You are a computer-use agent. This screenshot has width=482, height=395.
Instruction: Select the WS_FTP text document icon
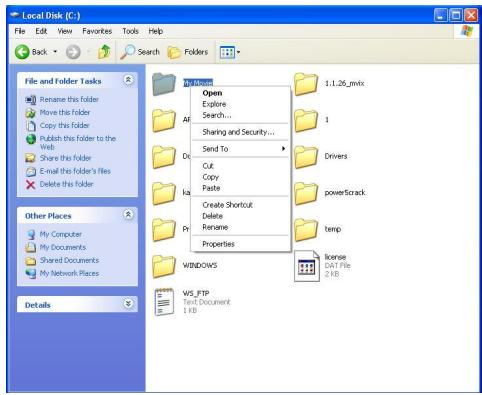pyautogui.click(x=164, y=302)
